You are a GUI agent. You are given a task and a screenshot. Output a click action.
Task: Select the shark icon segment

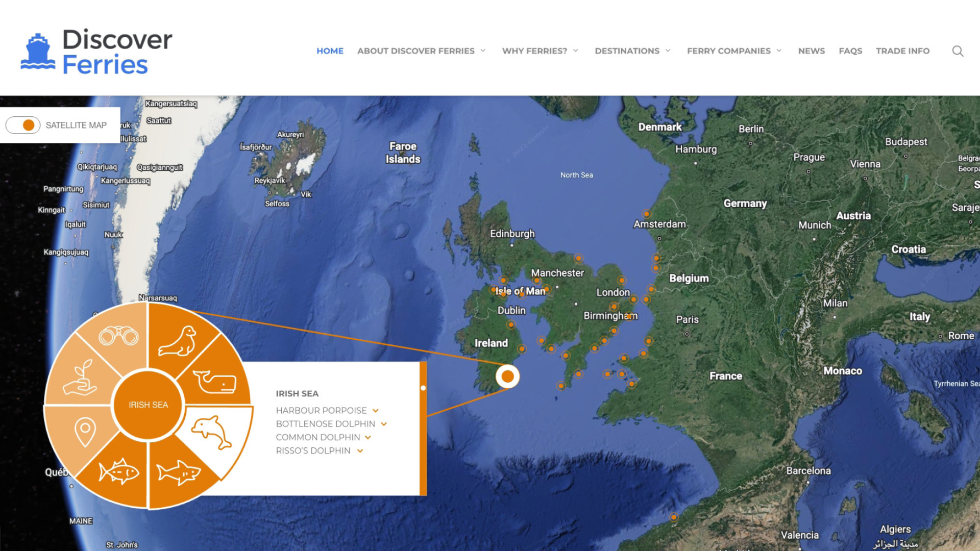coord(179,472)
